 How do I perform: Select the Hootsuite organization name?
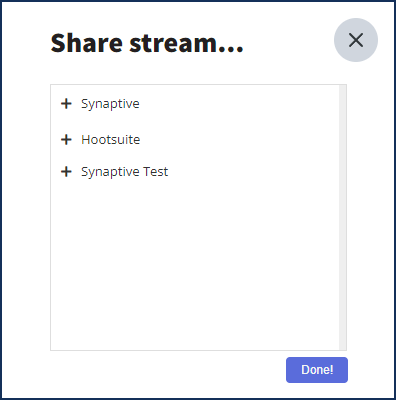pos(111,140)
